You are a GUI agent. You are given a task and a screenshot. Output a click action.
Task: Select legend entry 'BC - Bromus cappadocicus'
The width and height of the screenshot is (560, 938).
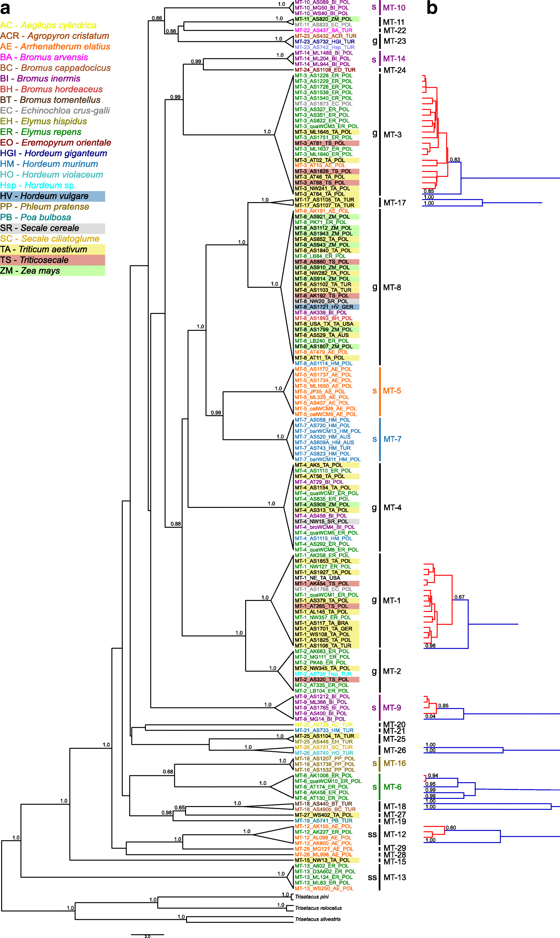click(55, 68)
